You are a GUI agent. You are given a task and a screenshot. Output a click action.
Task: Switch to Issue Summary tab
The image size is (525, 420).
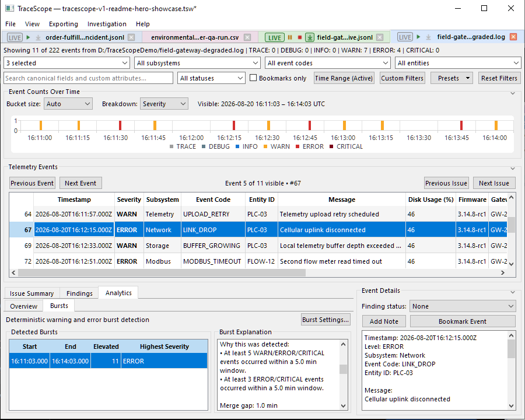point(32,293)
